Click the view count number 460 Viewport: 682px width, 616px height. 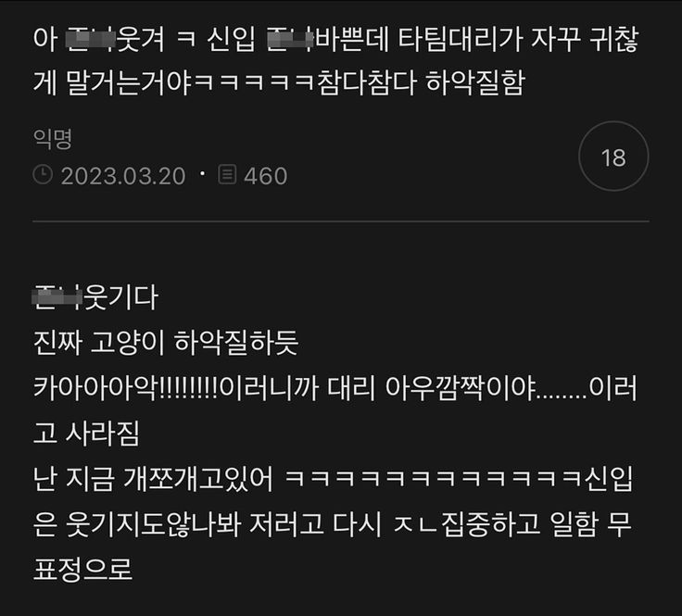coord(265,176)
